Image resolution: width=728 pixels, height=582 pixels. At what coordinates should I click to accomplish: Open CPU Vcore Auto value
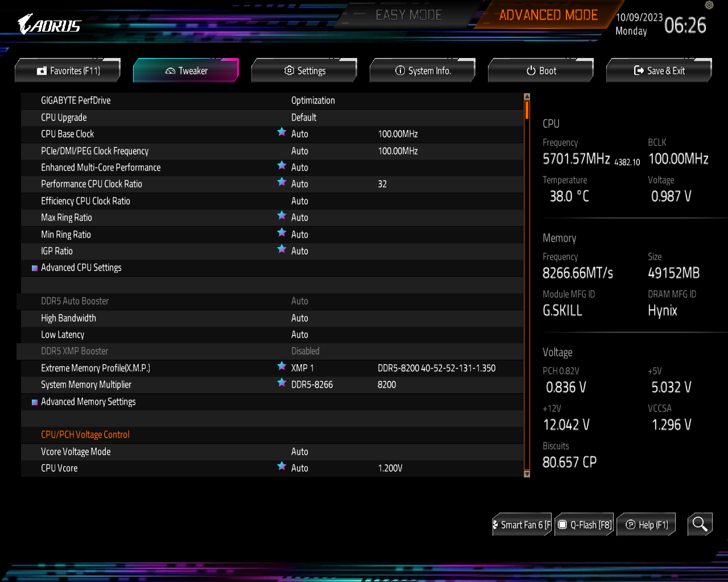point(300,468)
